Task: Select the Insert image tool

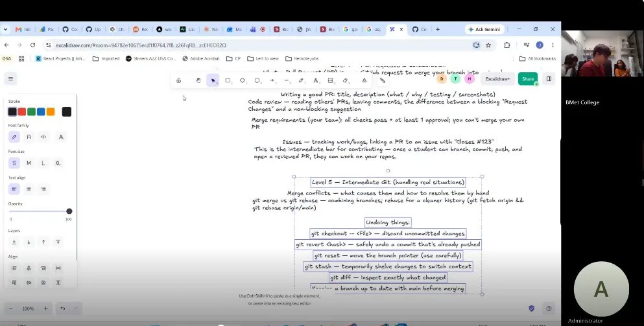Action: click(x=331, y=80)
